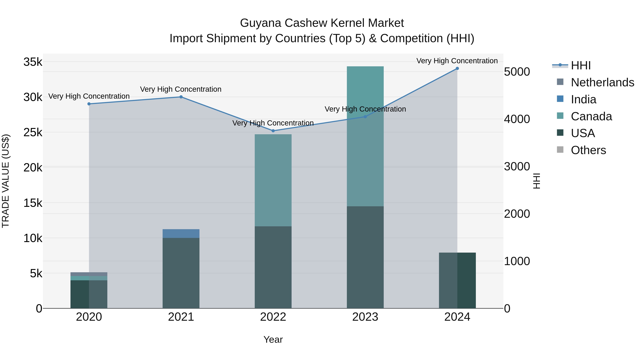Click Very High Concentration annotation above 2020

[89, 96]
